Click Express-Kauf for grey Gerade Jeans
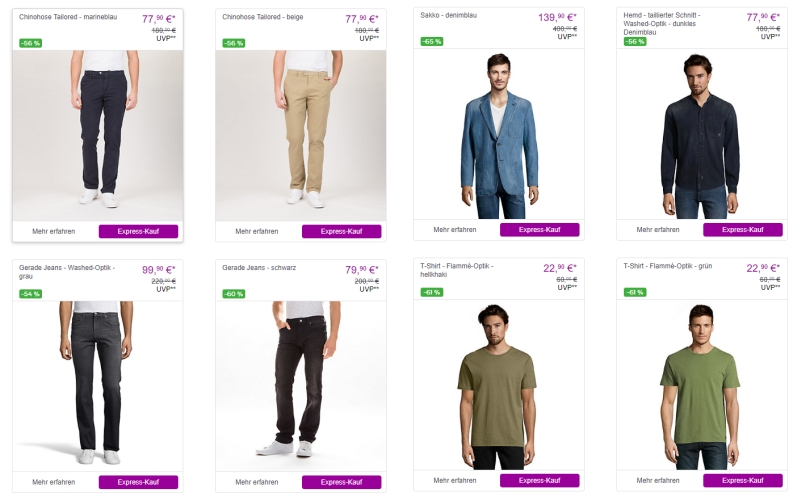The image size is (800, 501). coord(138,482)
